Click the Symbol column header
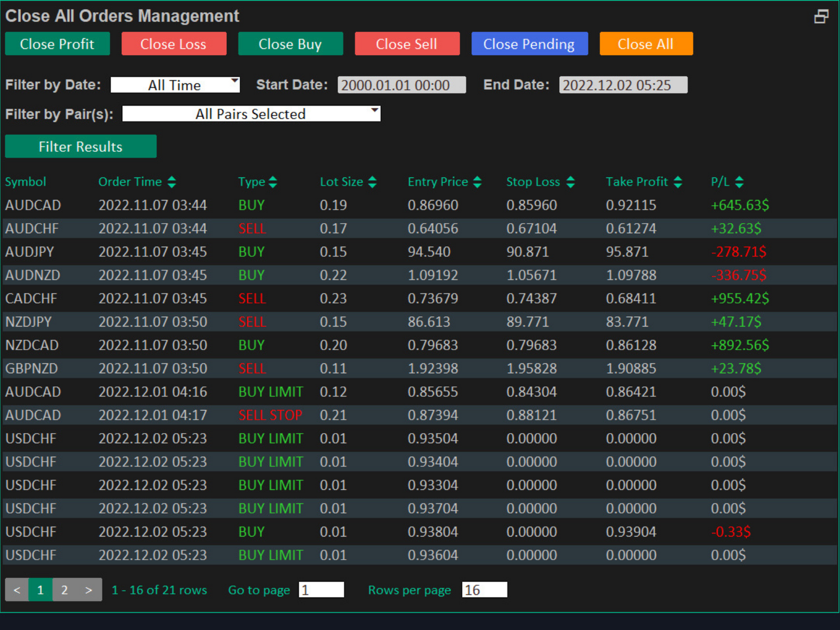The image size is (840, 630). [x=26, y=182]
